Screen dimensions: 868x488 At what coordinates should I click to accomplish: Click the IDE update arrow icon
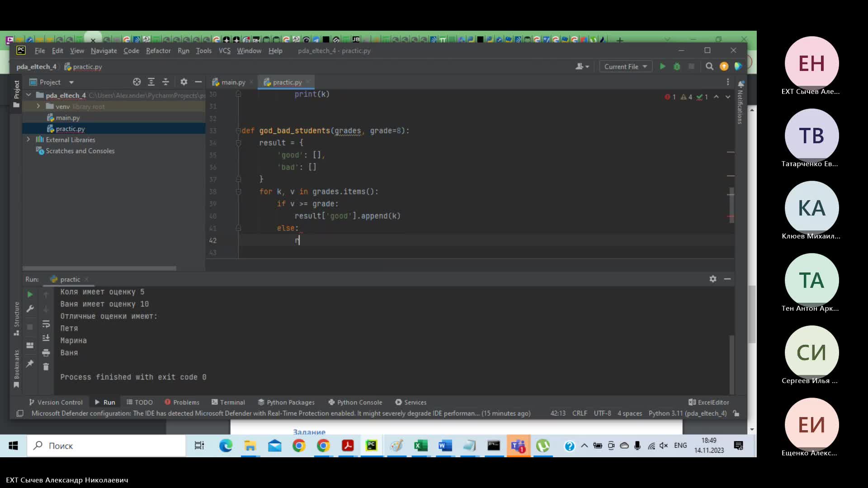(724, 66)
